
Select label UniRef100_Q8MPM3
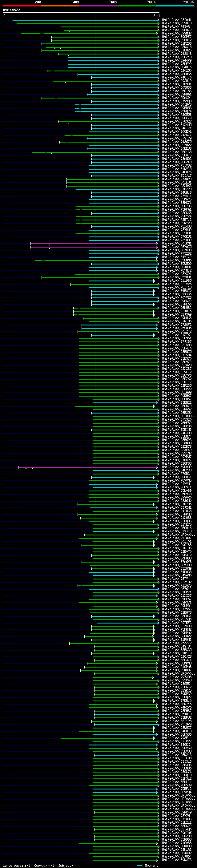[x=177, y=664]
